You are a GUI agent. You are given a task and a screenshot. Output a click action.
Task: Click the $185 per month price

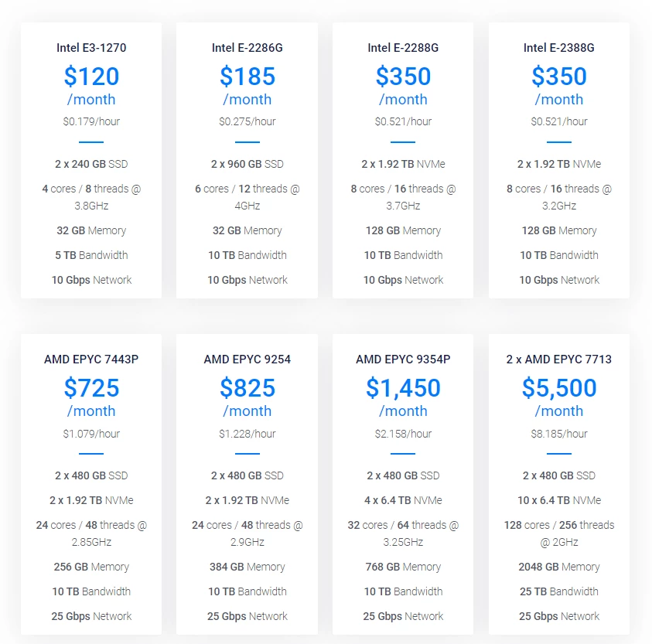pos(247,85)
